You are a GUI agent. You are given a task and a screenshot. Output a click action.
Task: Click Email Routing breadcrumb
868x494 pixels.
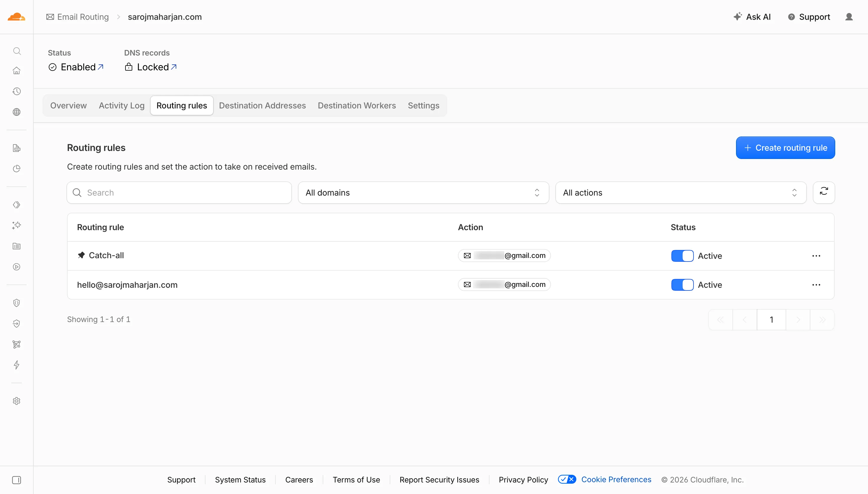[78, 17]
